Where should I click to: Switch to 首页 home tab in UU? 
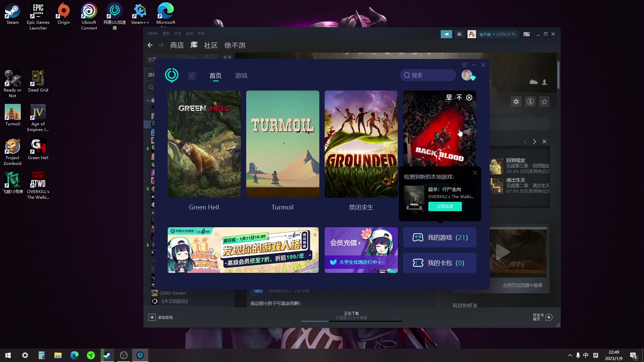[216, 76]
